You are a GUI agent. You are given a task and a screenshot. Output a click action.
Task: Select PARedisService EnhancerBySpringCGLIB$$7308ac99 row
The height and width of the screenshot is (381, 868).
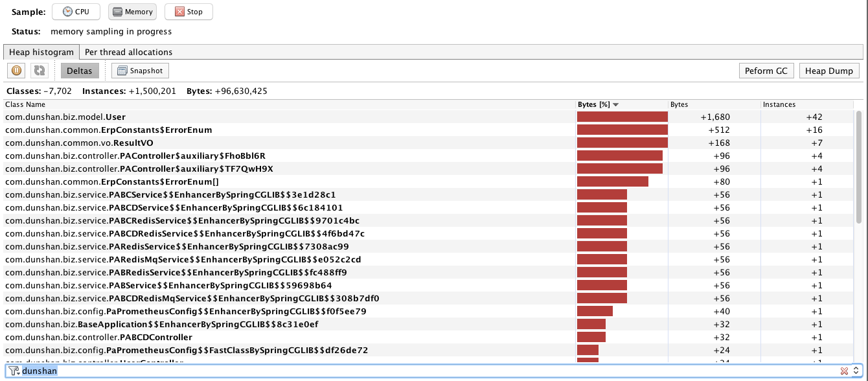click(x=429, y=246)
